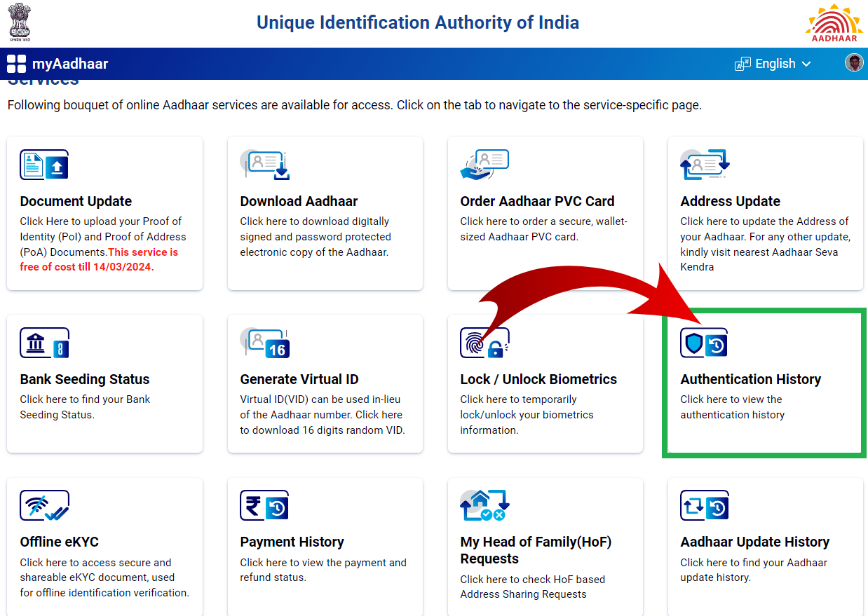Viewport: 868px width, 616px height.
Task: Click the Unique Identification Authority of India heading
Action: [418, 22]
